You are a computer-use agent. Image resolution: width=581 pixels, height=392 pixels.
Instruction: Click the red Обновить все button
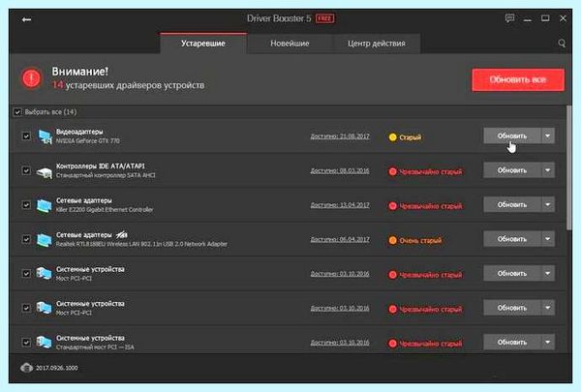pos(518,79)
